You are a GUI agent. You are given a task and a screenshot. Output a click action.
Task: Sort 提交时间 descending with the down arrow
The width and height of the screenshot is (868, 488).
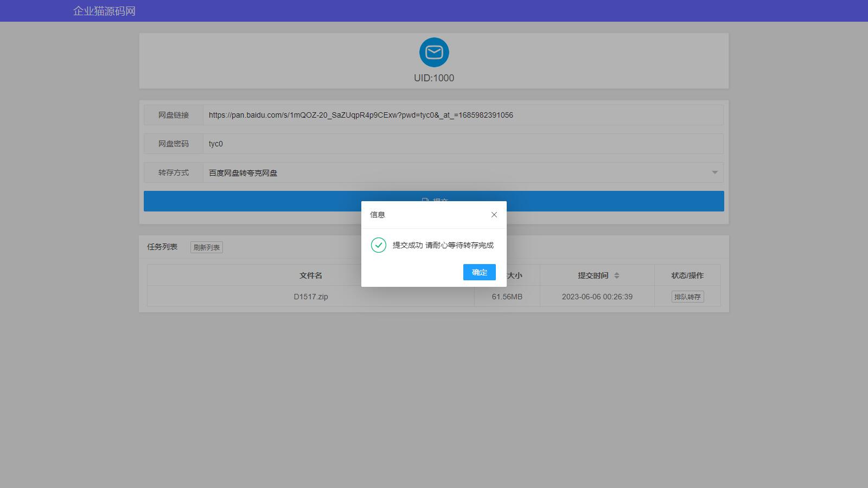[617, 278]
